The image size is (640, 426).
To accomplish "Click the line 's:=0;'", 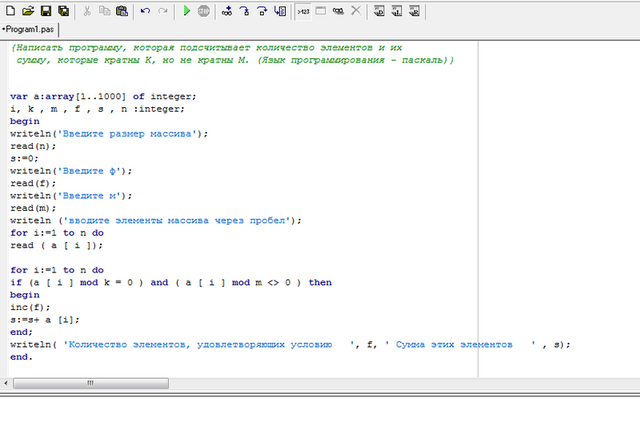I will 24,158.
